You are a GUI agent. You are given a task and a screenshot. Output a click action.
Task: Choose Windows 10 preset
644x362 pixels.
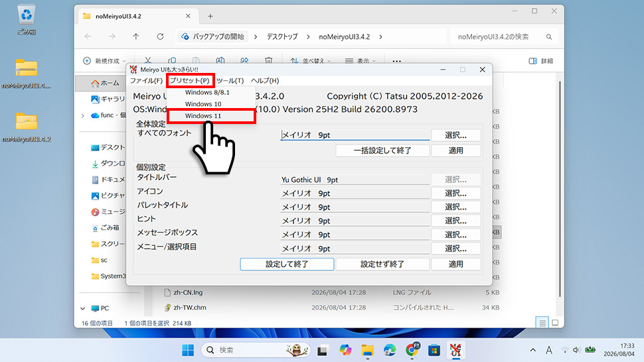203,104
